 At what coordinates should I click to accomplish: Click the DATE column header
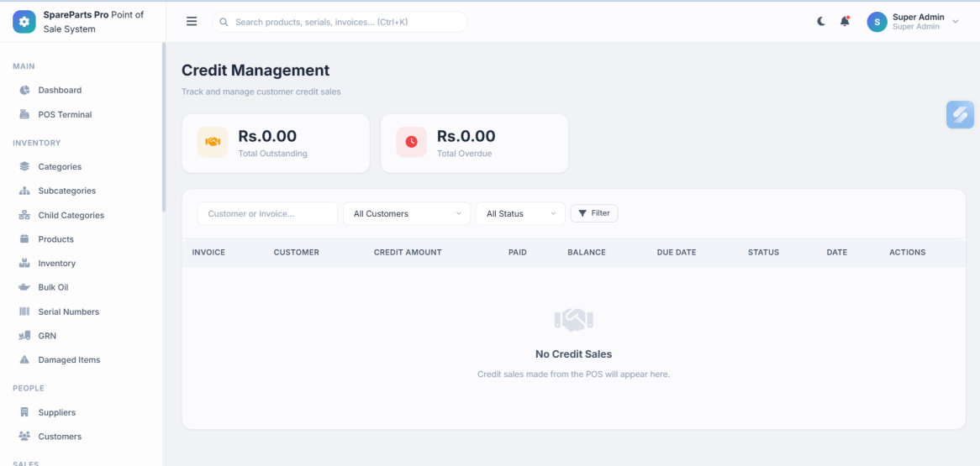837,253
